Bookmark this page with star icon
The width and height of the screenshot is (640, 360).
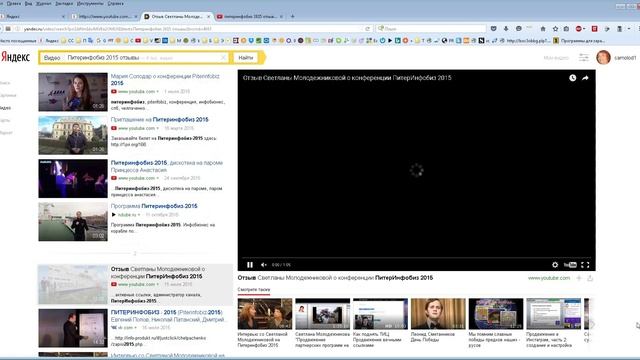pyautogui.click(x=555, y=29)
